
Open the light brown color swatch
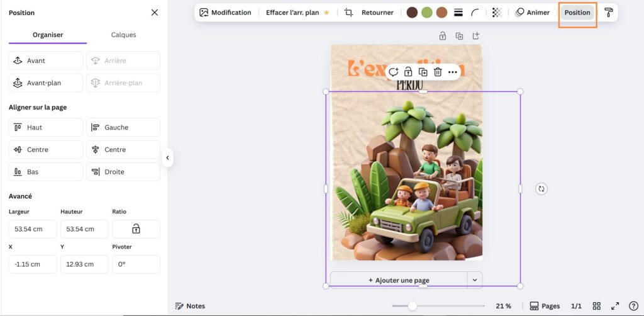point(441,13)
